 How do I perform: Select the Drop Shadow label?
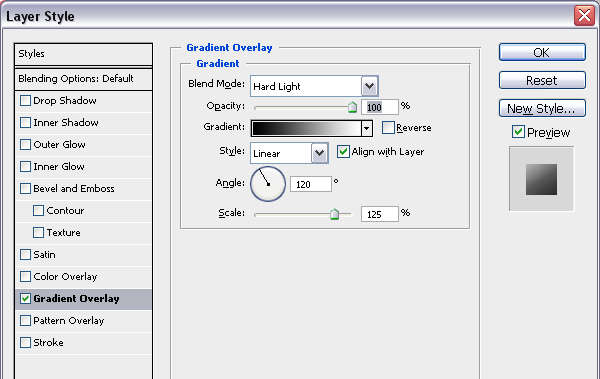tap(65, 101)
